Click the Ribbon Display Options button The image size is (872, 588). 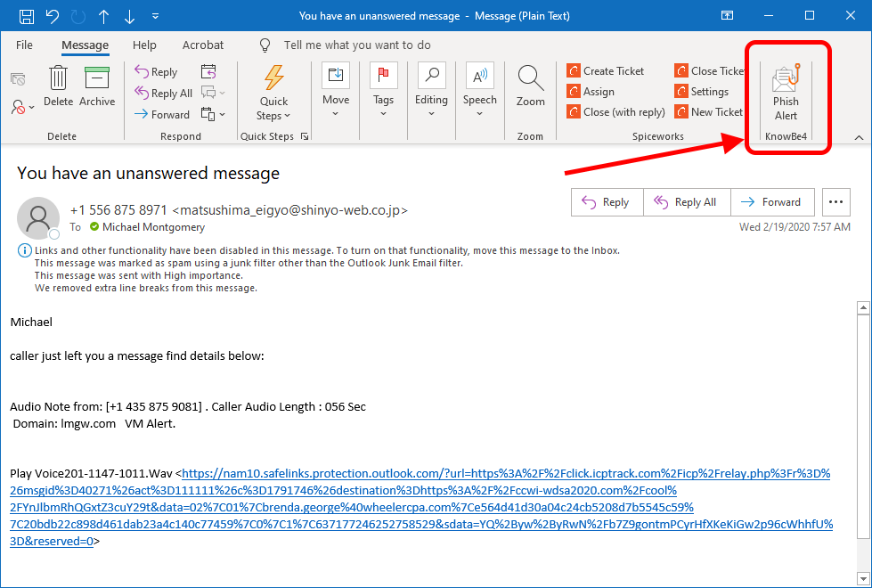(727, 15)
